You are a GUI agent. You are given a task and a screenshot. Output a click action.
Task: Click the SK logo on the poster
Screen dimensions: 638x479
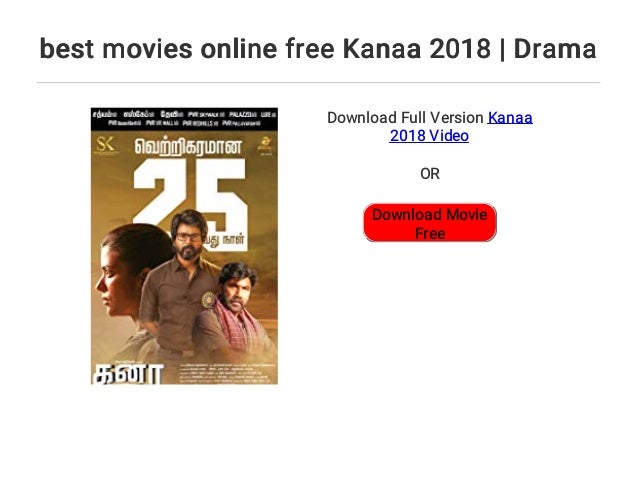(x=105, y=145)
